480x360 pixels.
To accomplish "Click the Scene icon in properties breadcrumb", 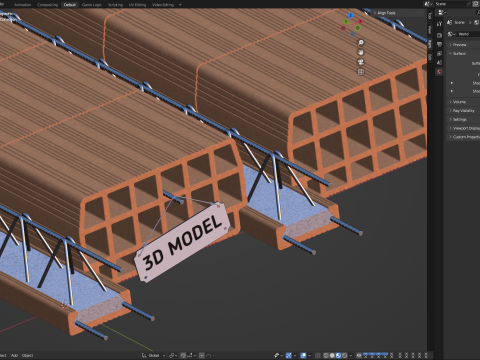I will point(449,22).
